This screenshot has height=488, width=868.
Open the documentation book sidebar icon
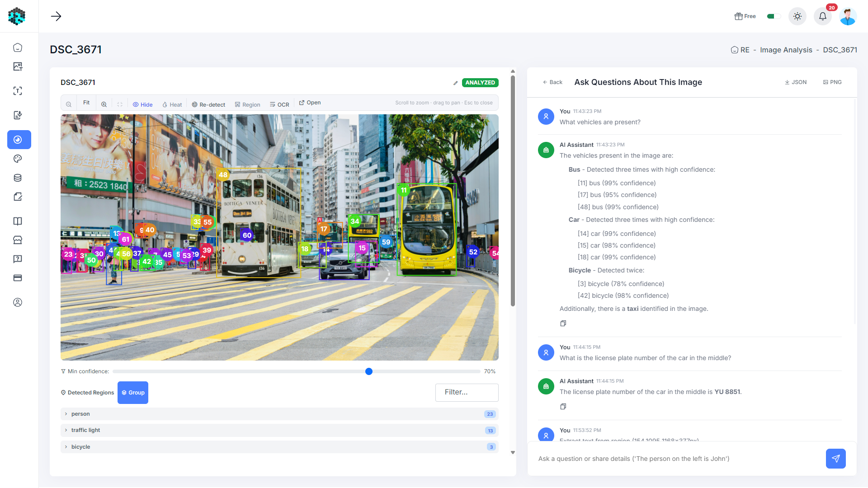(x=18, y=221)
